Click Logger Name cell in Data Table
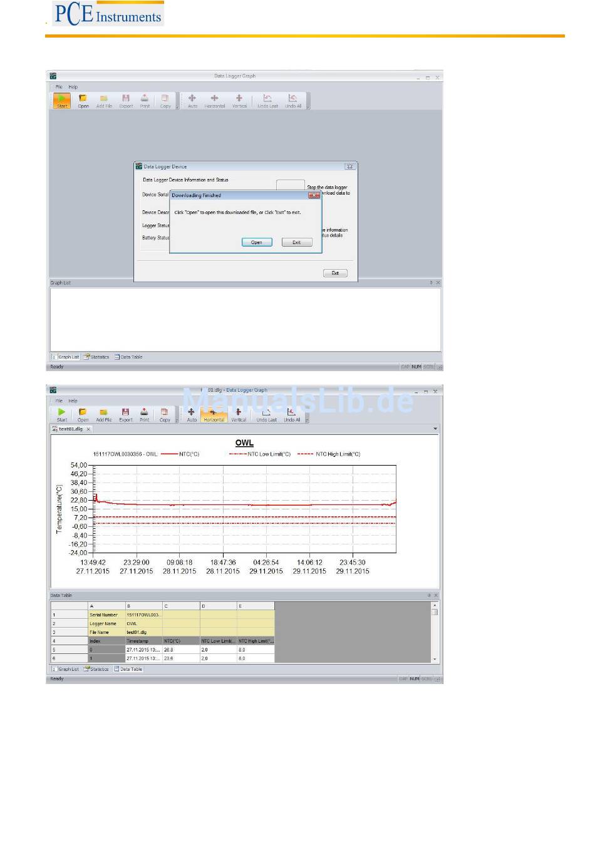This screenshot has height=868, width=595. coord(106,623)
